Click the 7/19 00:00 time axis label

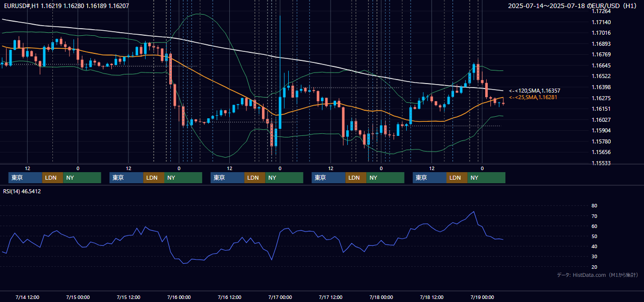coord(482,297)
